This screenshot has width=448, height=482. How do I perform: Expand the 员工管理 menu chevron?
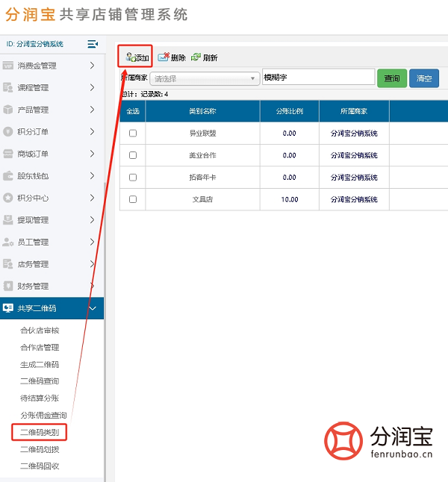coord(92,242)
